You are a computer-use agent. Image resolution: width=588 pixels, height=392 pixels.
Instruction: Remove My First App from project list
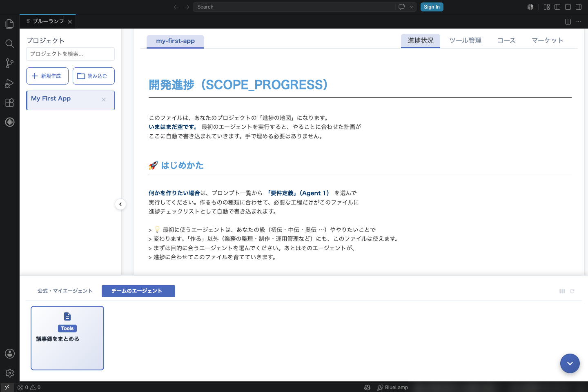coord(104,100)
